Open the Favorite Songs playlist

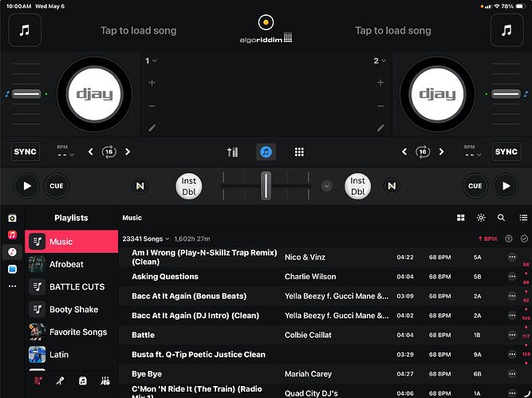tap(71, 332)
